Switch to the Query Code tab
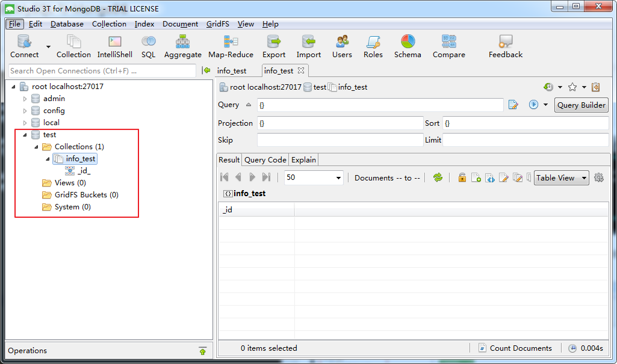The width and height of the screenshot is (617, 364). (265, 160)
